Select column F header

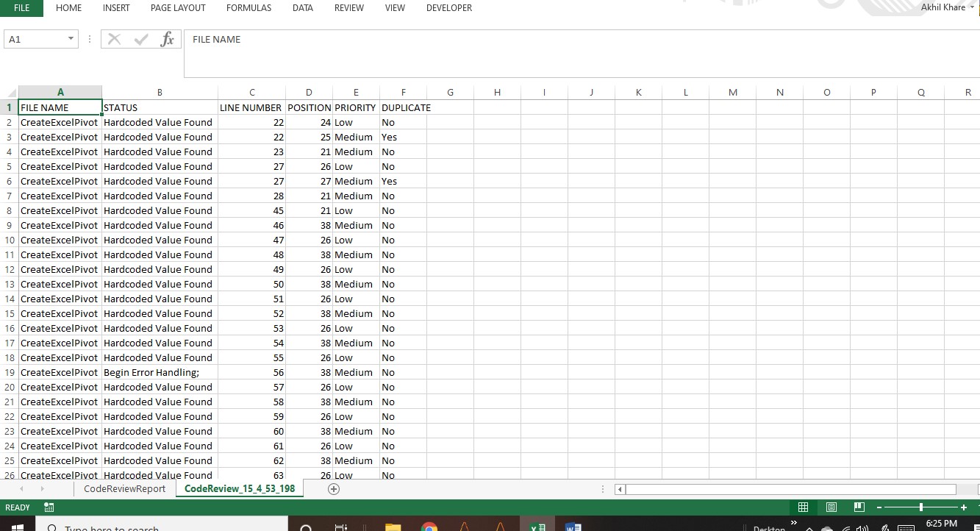[x=403, y=93]
